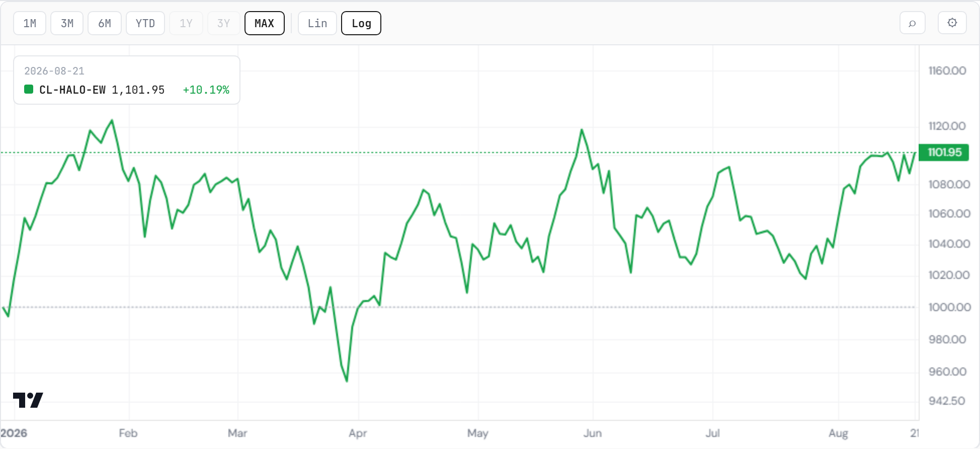The width and height of the screenshot is (980, 449).
Task: Click the 1120.00 price axis label
Action: [x=947, y=126]
